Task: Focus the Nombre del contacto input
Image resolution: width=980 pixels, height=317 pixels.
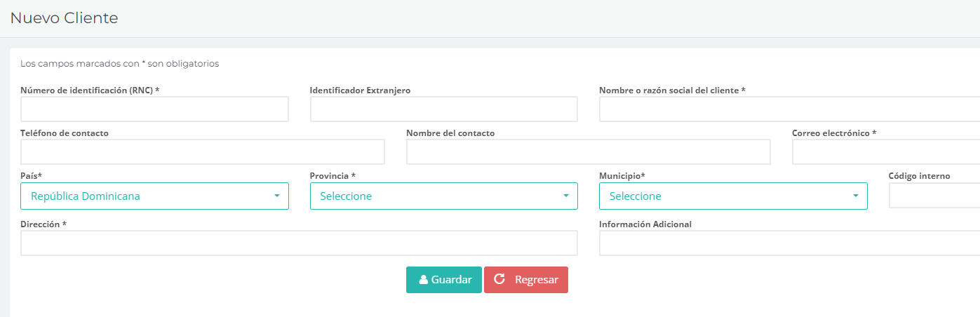Action: (x=588, y=152)
